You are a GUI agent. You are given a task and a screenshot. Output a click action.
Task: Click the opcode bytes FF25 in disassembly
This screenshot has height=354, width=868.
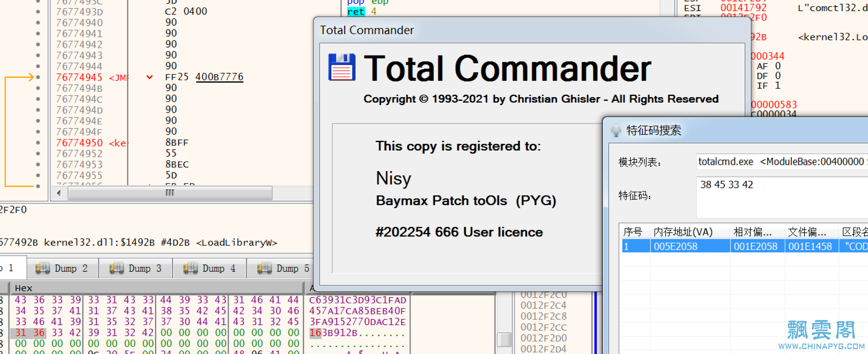(177, 77)
